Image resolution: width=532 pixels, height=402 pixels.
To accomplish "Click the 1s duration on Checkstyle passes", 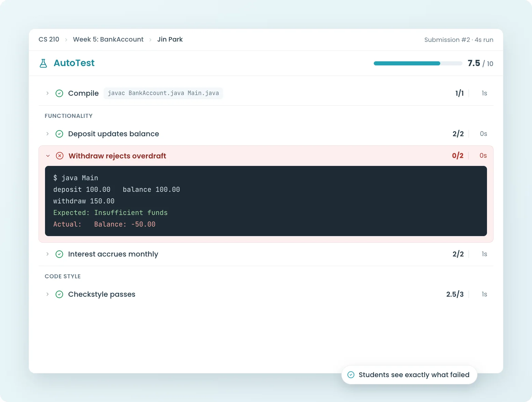I will (x=484, y=294).
